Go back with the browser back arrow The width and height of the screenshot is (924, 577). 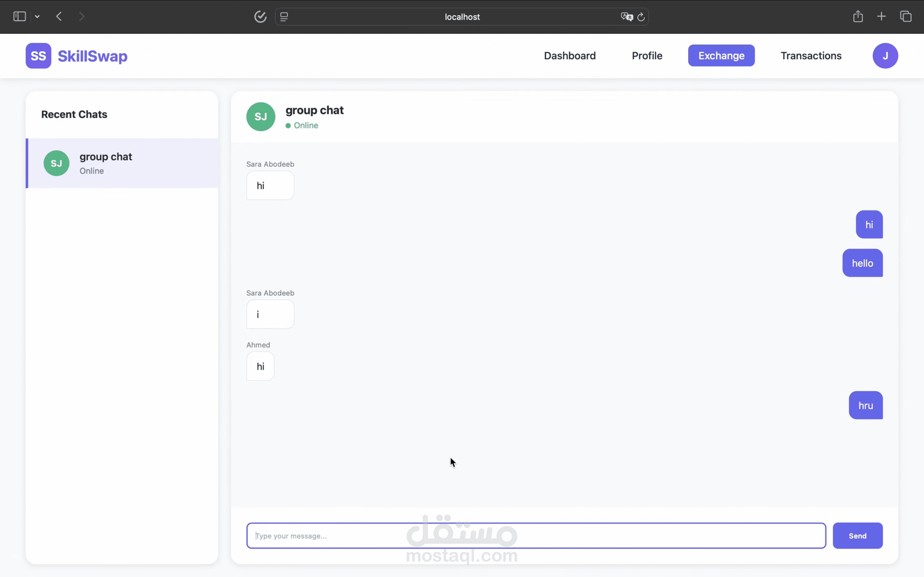coord(59,16)
